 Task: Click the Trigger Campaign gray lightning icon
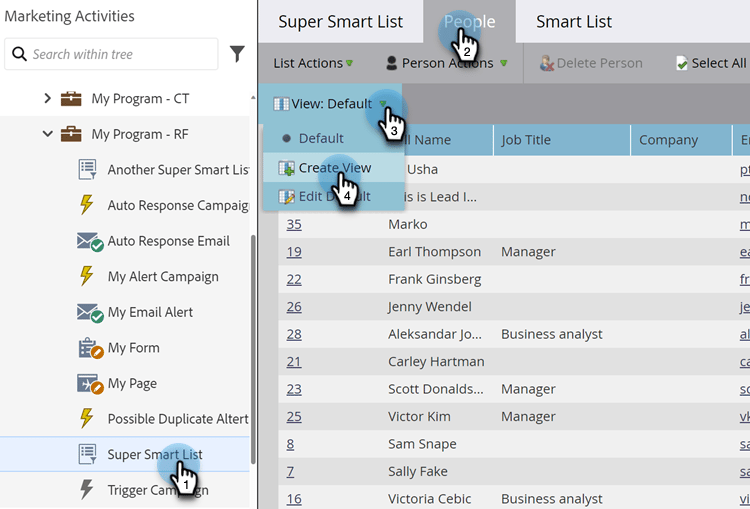pyautogui.click(x=87, y=490)
